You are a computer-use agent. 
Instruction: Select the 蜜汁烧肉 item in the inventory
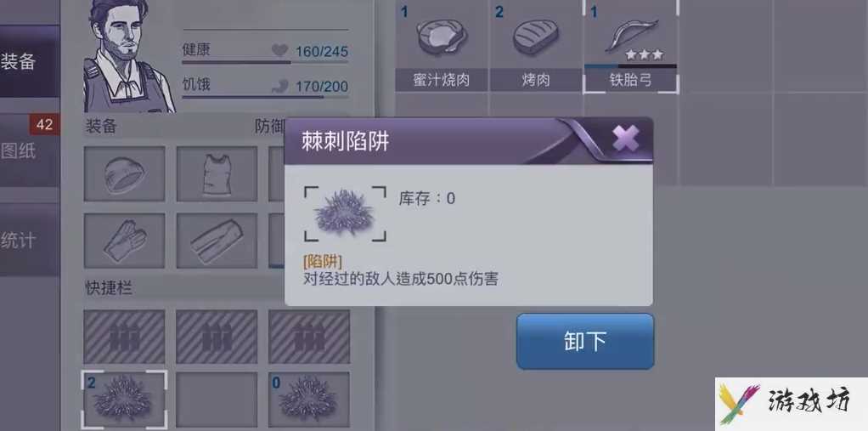coord(441,47)
